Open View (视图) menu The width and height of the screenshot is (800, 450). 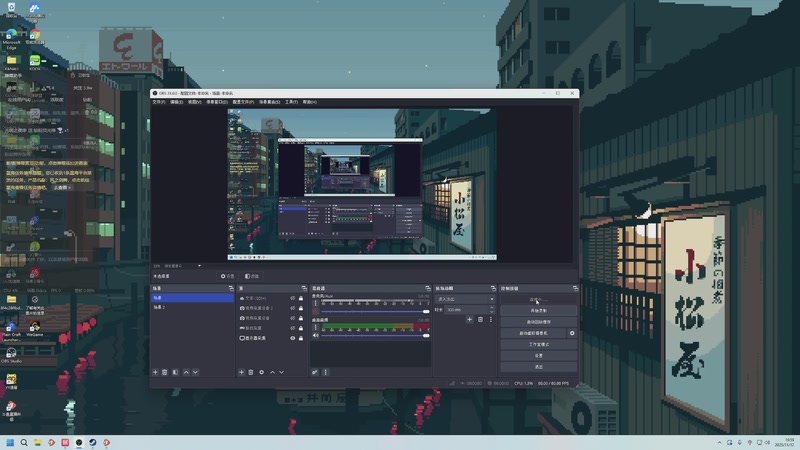[194, 102]
